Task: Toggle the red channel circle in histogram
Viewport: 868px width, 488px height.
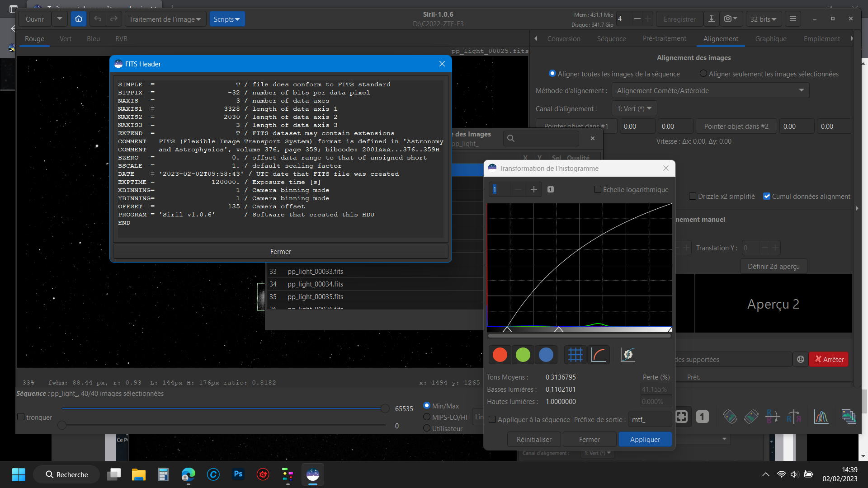Action: 500,355
